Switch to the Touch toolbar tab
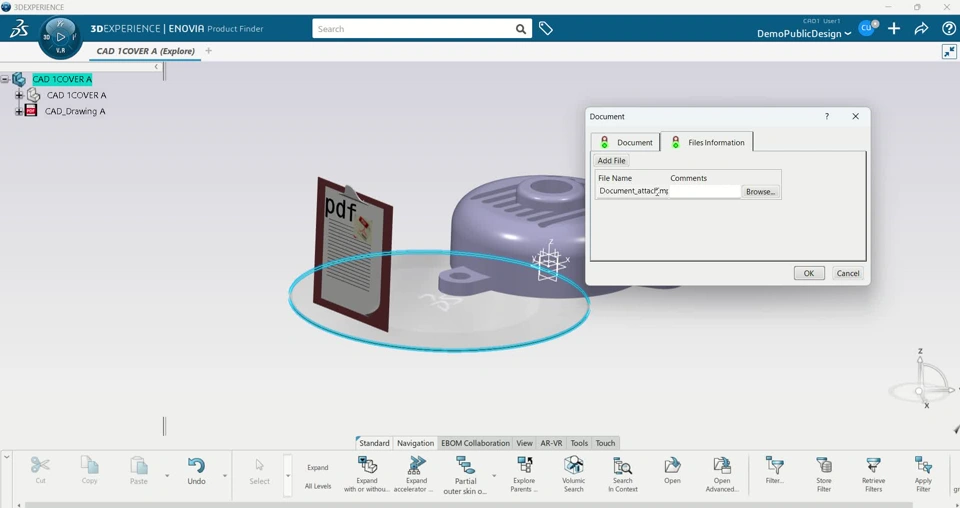Viewport: 960px width, 508px height. [605, 443]
